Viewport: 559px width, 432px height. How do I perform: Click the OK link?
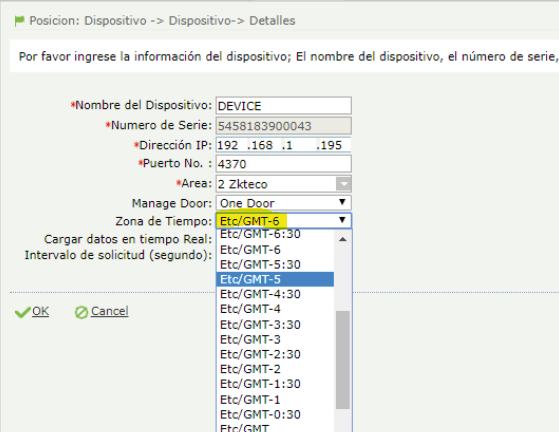click(40, 311)
